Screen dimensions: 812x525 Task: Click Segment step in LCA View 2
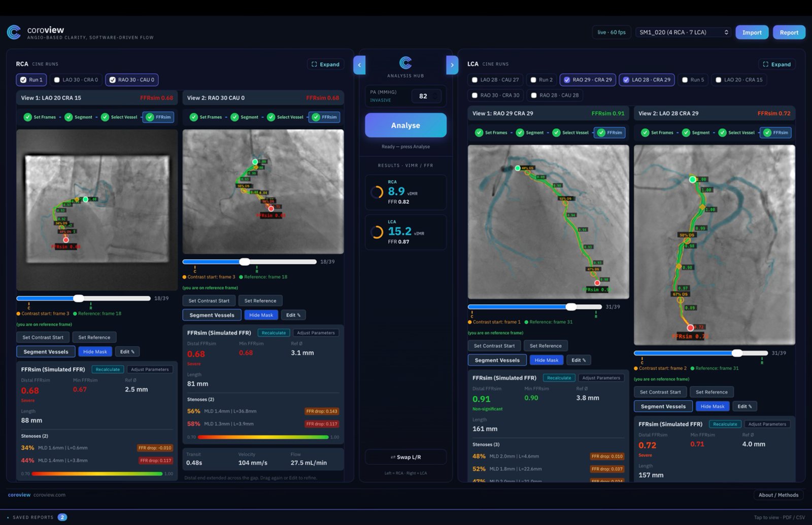click(x=696, y=133)
